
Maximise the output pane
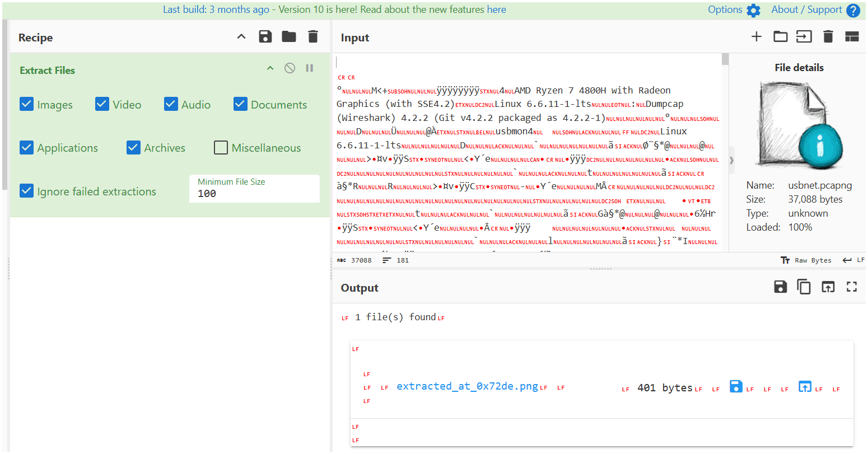tap(852, 287)
